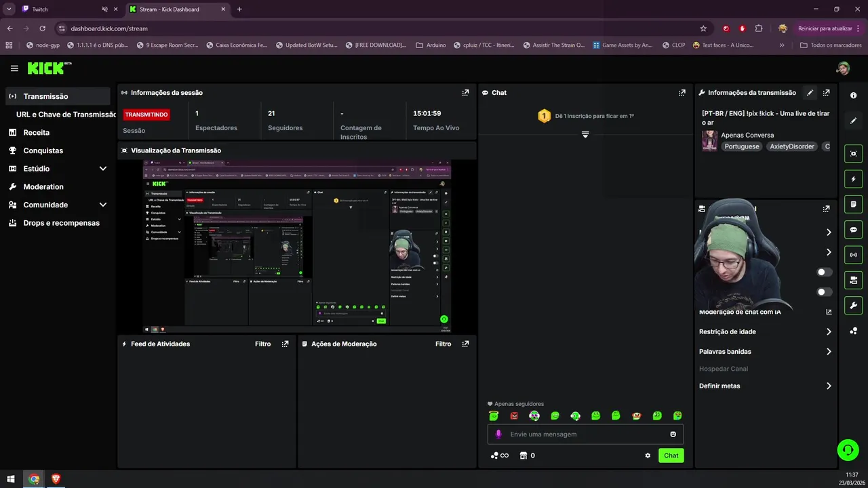Toggle the broadcast signal sidebar icon
This screenshot has width=868, height=488.
pyautogui.click(x=853, y=255)
